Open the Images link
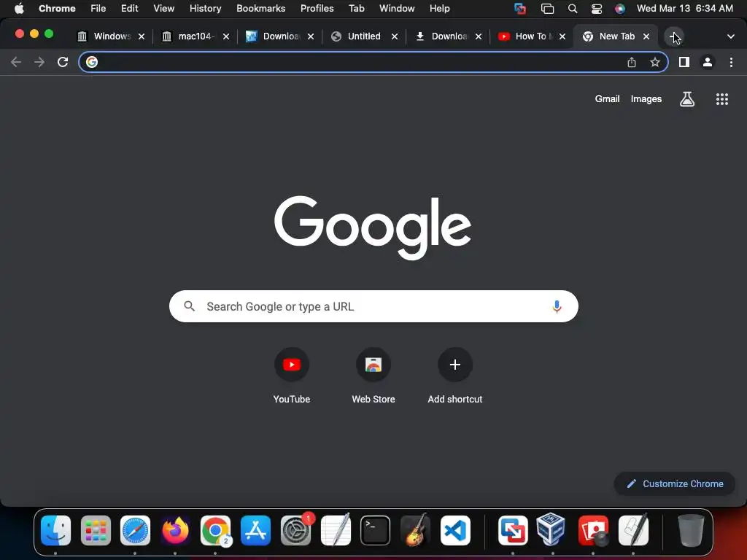747x560 pixels. coord(646,99)
